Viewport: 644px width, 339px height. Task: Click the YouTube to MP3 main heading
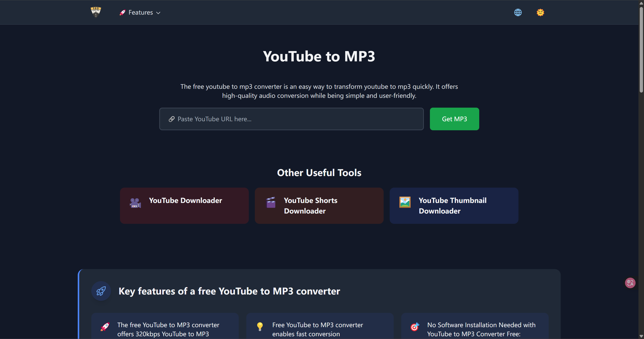click(x=319, y=56)
